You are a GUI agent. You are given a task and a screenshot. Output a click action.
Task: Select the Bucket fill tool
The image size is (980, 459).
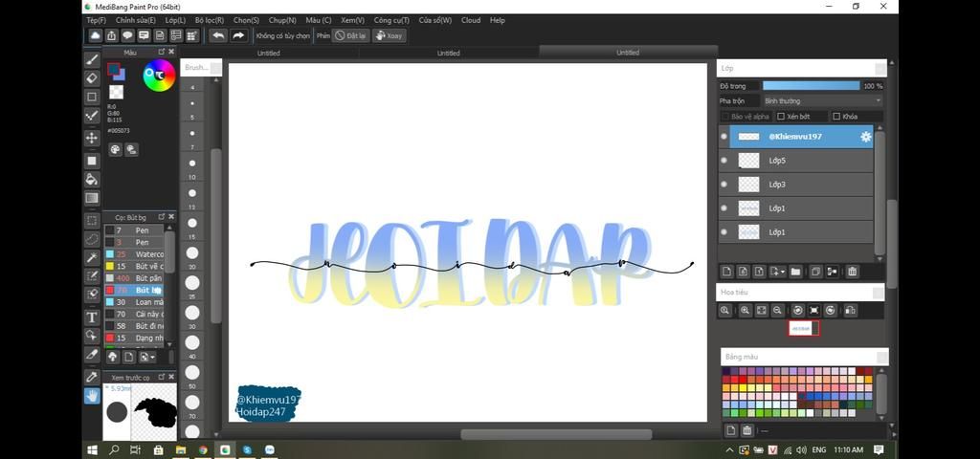point(92,179)
